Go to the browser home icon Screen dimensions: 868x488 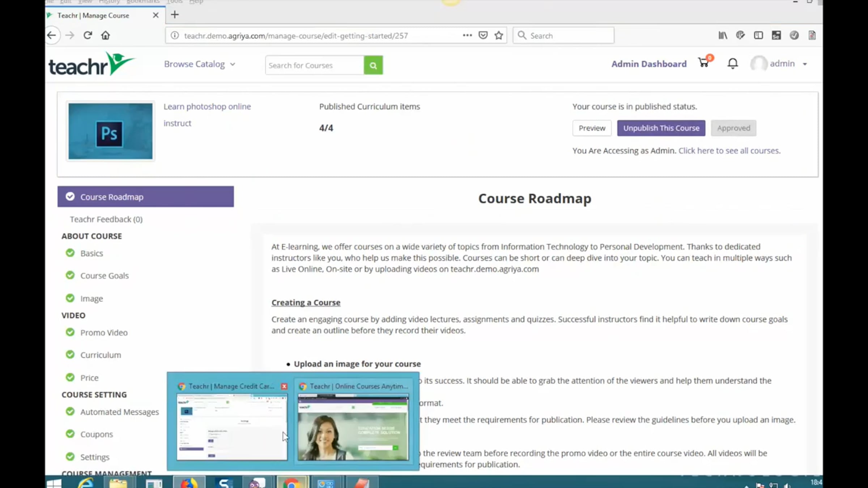pyautogui.click(x=105, y=35)
